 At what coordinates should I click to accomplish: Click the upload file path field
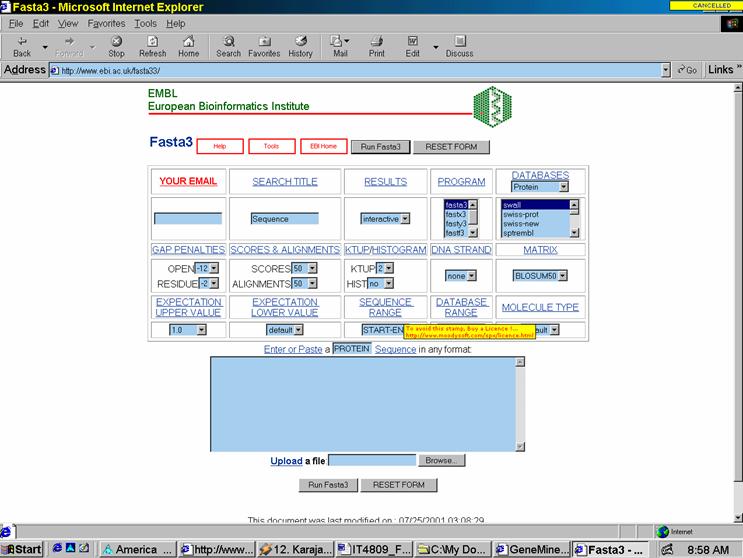[372, 460]
